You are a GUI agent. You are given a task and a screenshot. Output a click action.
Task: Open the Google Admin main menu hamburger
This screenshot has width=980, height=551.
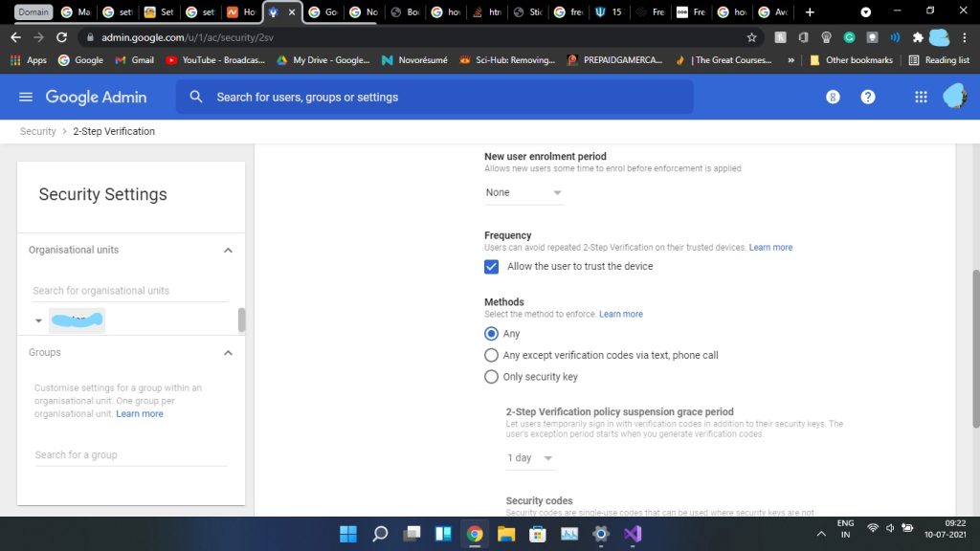coord(26,97)
